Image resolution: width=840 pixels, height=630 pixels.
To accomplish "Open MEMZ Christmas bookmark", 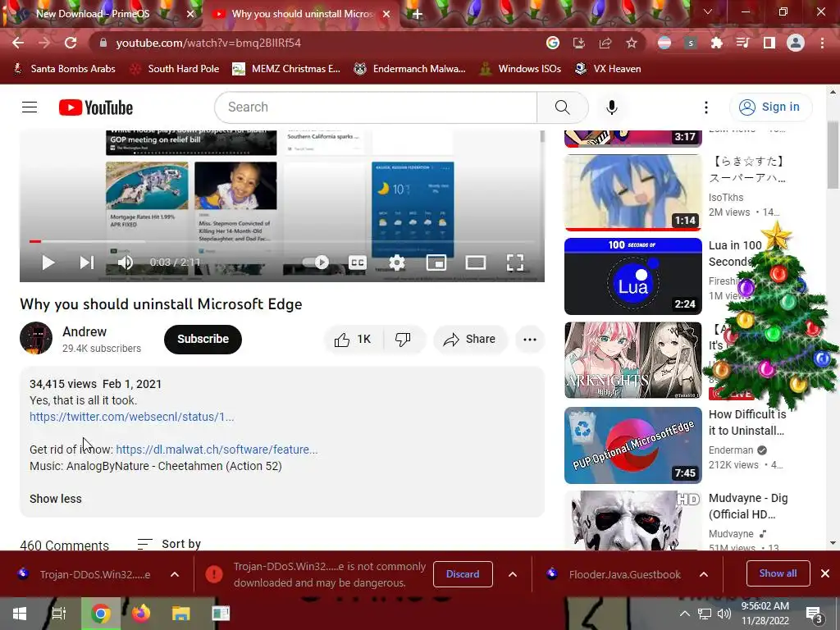I will pyautogui.click(x=286, y=69).
